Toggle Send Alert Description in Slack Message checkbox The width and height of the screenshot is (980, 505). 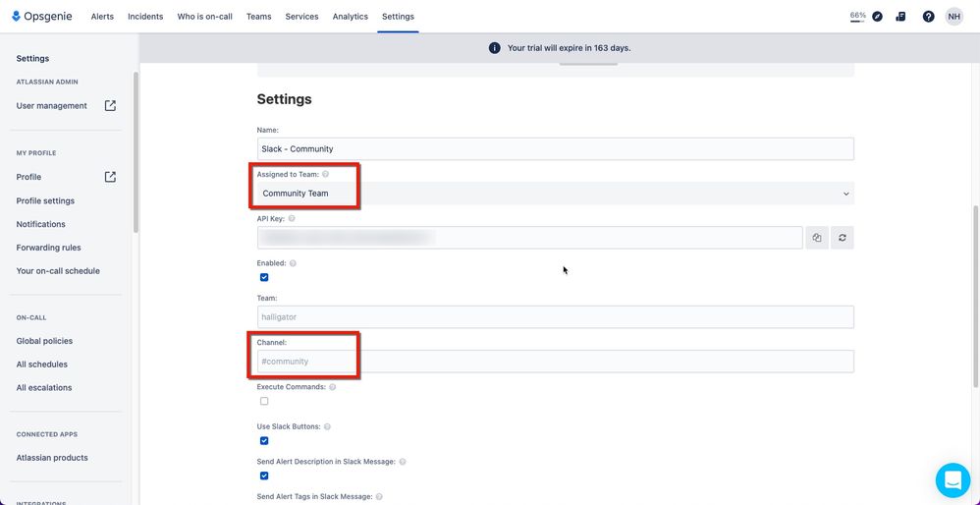click(x=264, y=476)
